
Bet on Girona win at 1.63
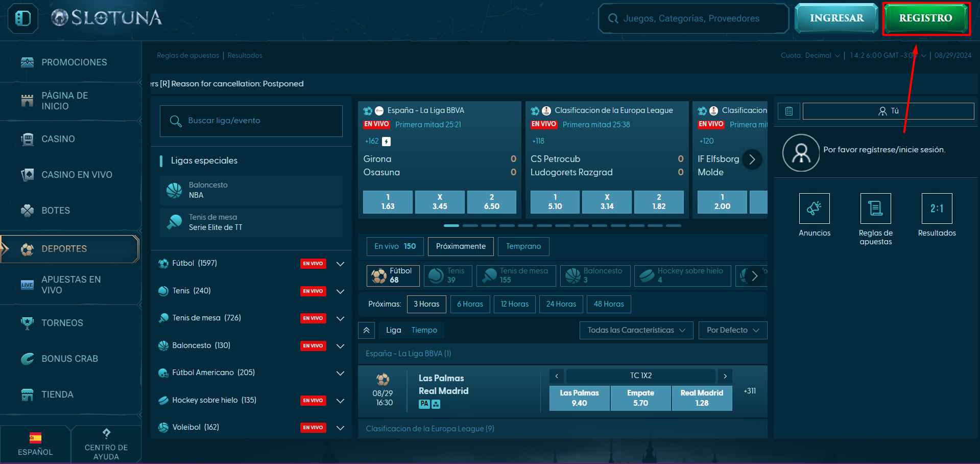pos(388,202)
